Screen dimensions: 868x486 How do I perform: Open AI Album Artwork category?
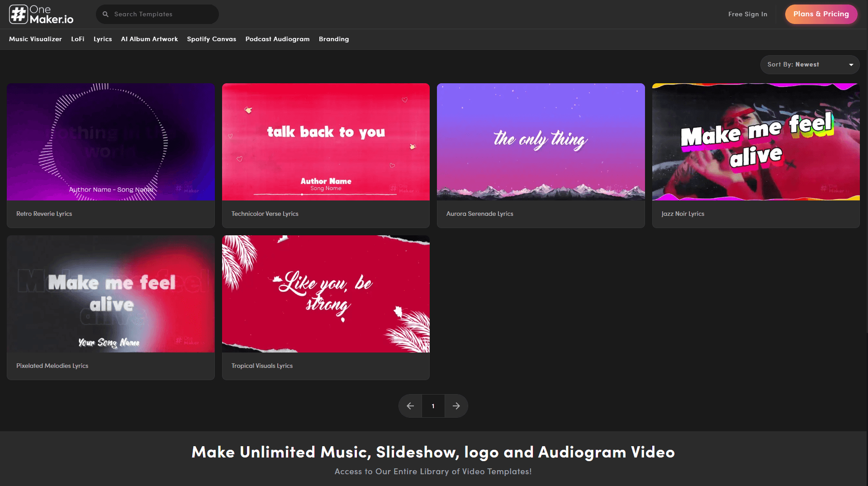(149, 39)
